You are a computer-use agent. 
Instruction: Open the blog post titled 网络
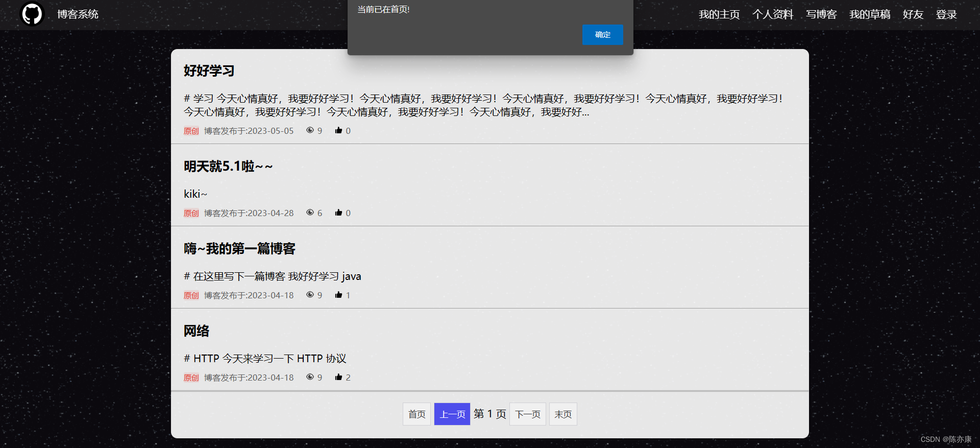point(197,331)
